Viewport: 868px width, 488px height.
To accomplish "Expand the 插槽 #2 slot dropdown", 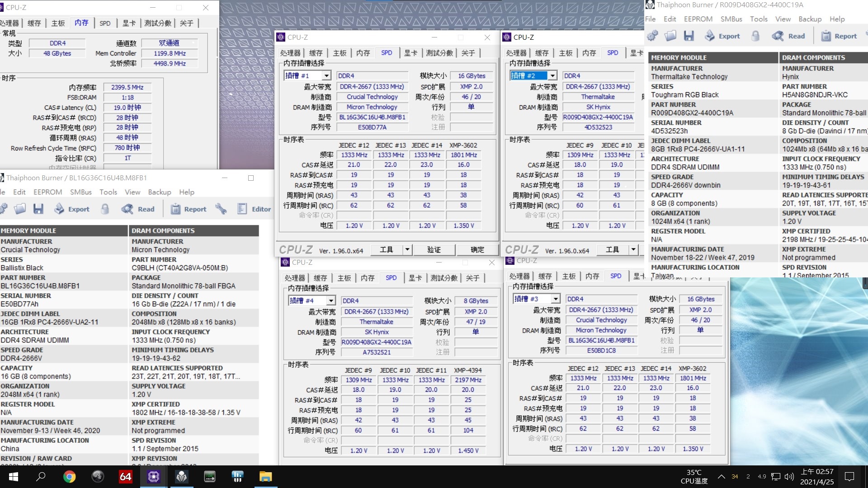I will 552,75.
